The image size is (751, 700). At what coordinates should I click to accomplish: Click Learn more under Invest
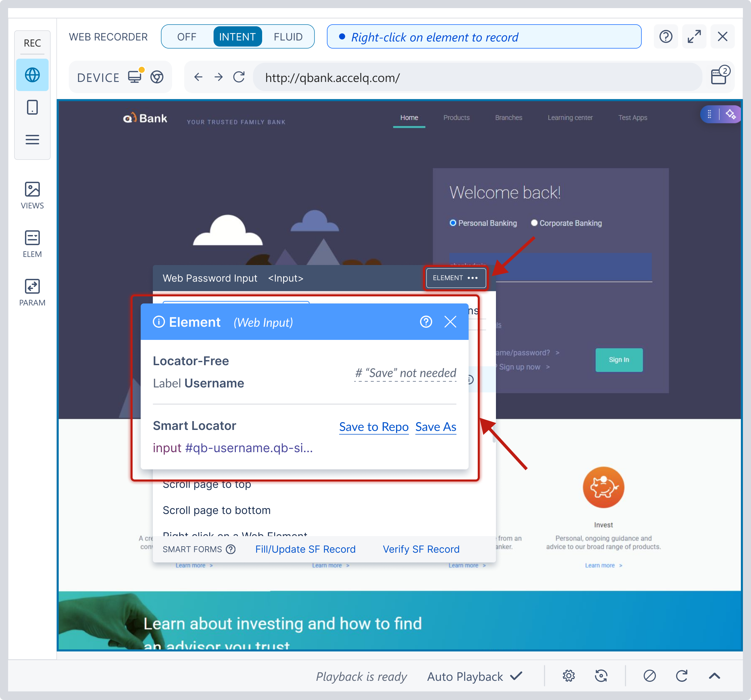pyautogui.click(x=603, y=565)
